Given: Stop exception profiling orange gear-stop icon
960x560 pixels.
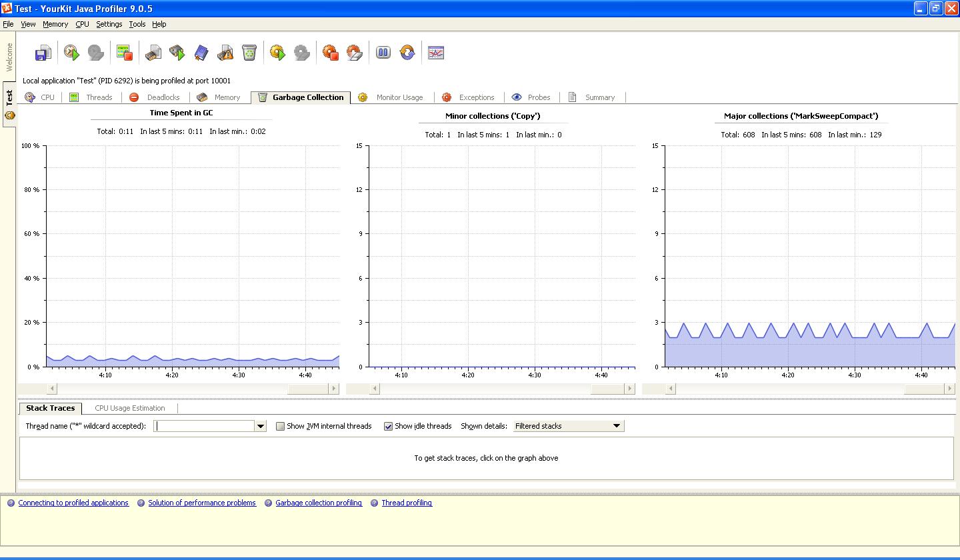Looking at the screenshot, I should [331, 53].
